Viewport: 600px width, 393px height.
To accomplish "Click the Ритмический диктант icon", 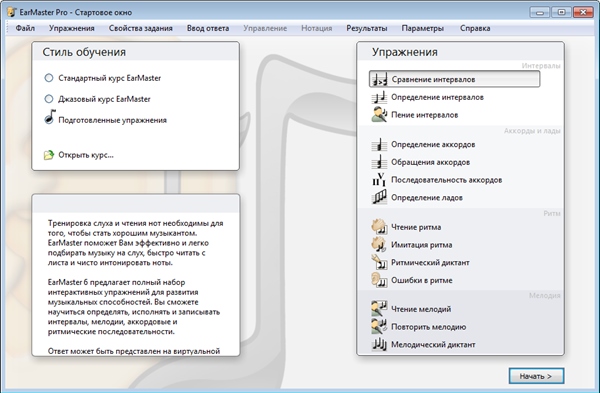I will click(x=379, y=263).
